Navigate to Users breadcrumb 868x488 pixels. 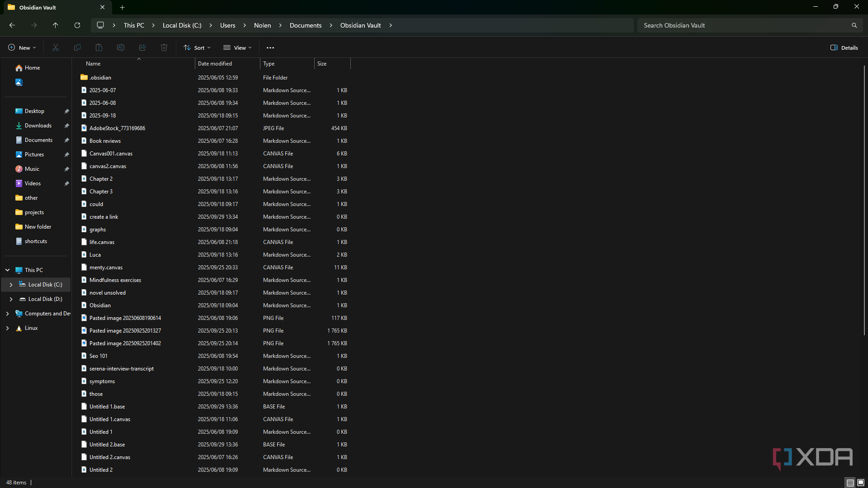coord(227,25)
